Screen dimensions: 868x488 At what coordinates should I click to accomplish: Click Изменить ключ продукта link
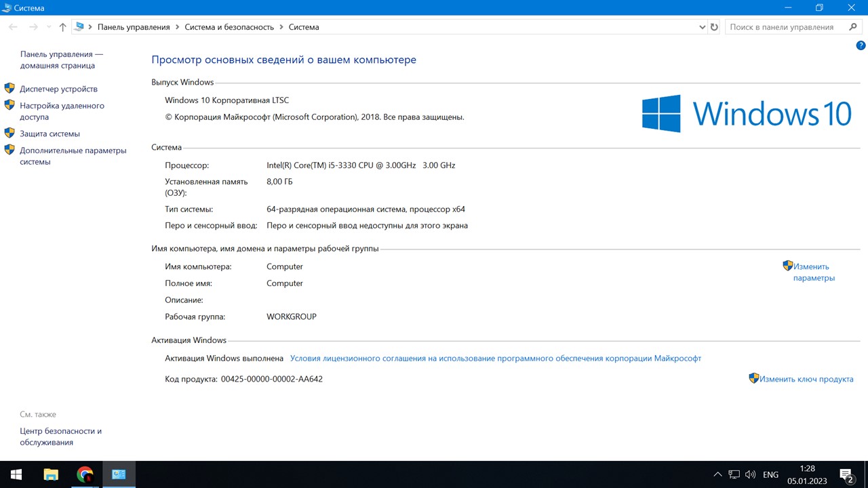[x=806, y=379]
